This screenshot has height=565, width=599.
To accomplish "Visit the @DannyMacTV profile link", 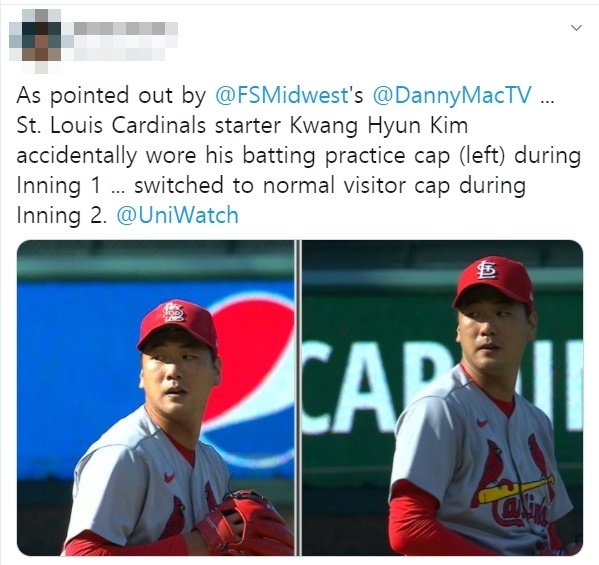I will 452,95.
